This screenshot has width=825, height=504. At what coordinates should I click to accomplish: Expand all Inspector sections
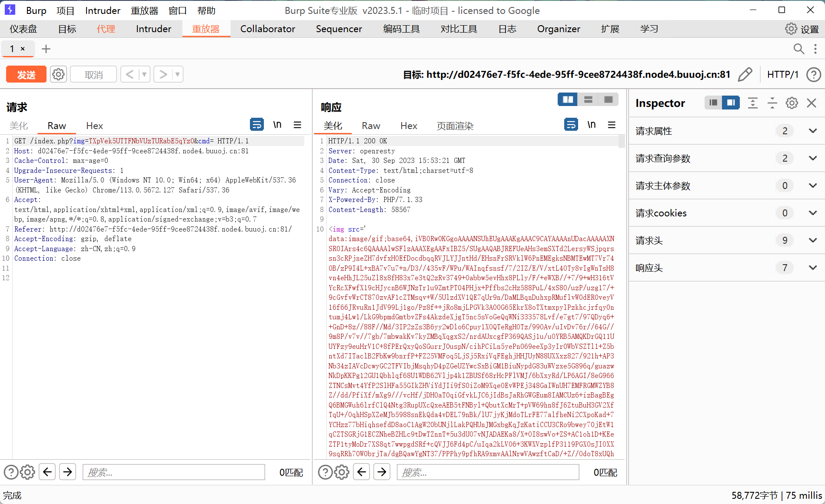tap(753, 103)
